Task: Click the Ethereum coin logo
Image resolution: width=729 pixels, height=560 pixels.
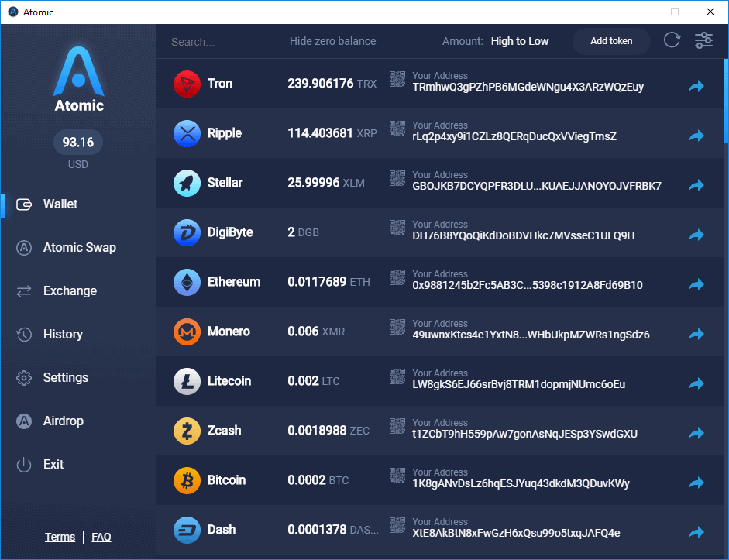Action: (187, 282)
